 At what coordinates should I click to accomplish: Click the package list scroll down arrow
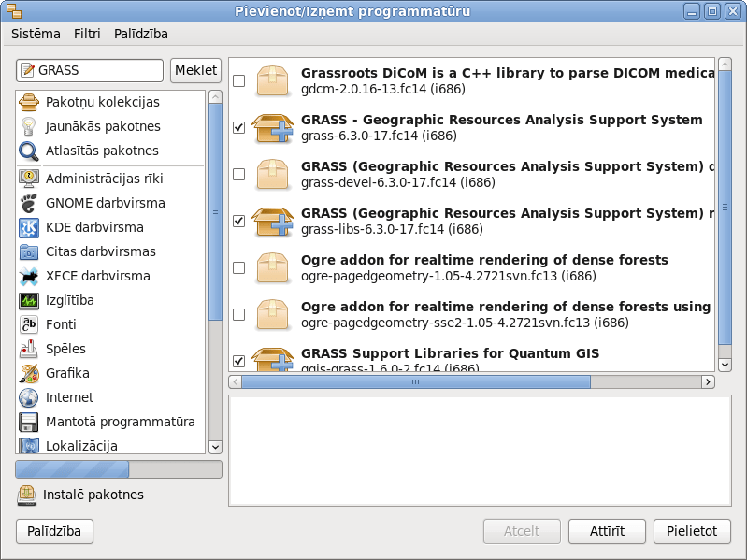pyautogui.click(x=725, y=366)
